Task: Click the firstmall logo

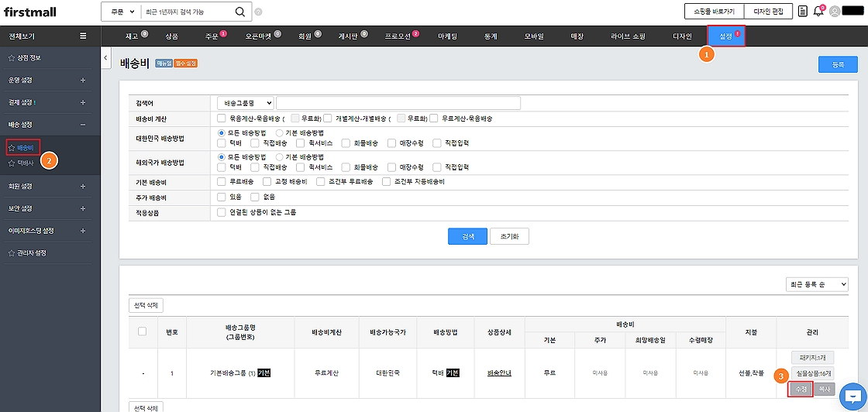Action: [30, 12]
